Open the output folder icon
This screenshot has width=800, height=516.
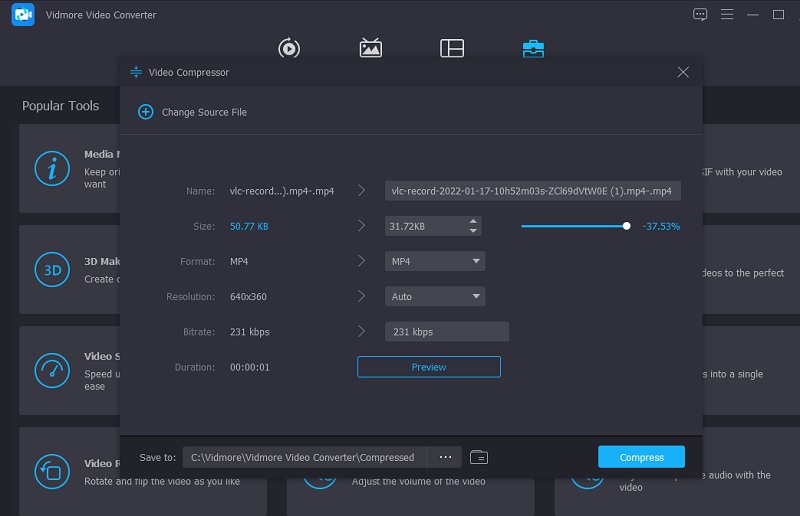click(x=479, y=457)
